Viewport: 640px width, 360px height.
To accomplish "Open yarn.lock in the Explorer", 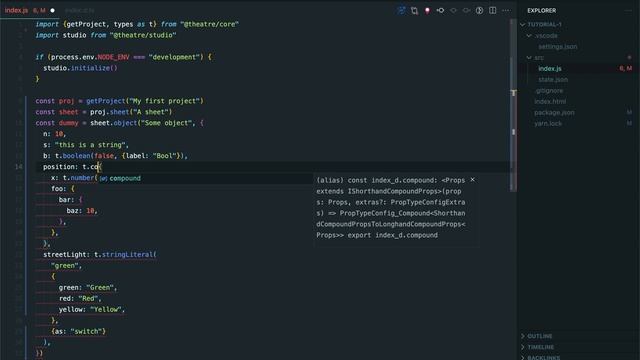I will click(x=548, y=124).
